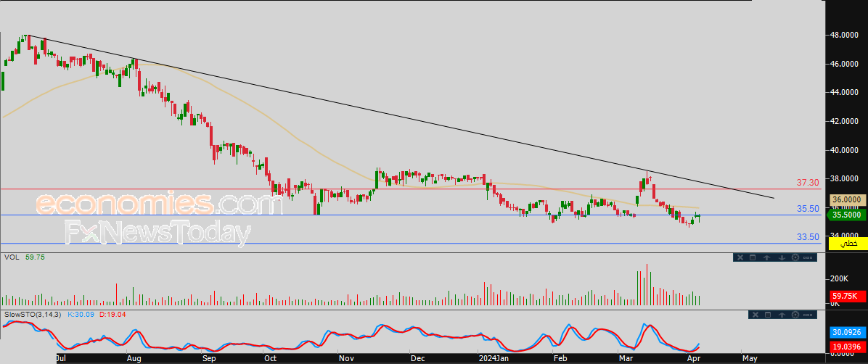868x364 pixels.
Task: Click the VOL indicator label
Action: coord(10,257)
